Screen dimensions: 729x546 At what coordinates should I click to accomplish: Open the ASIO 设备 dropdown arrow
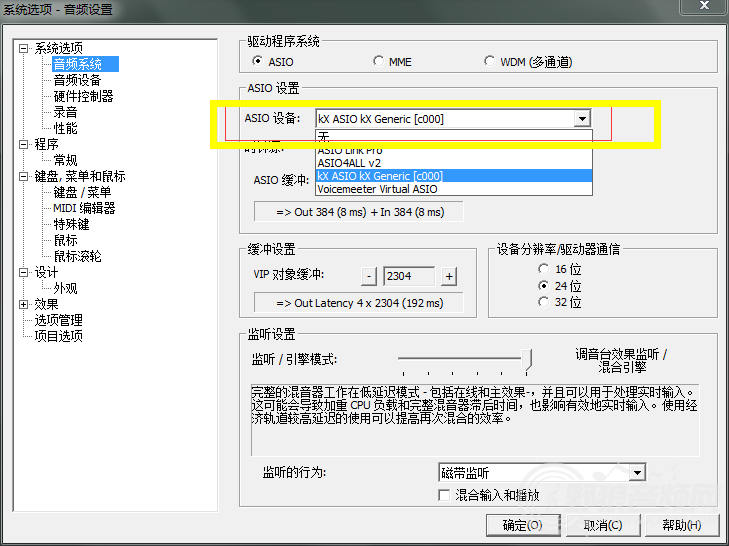[582, 119]
